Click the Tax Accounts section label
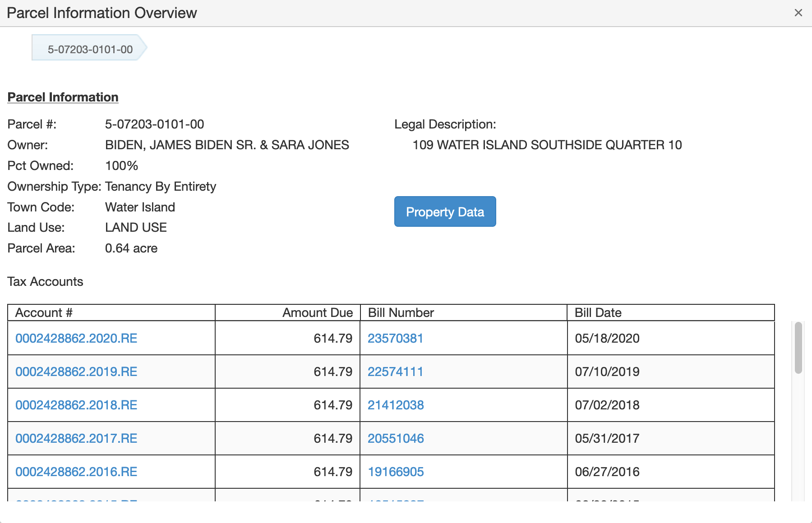The height and width of the screenshot is (523, 812). [x=45, y=281]
